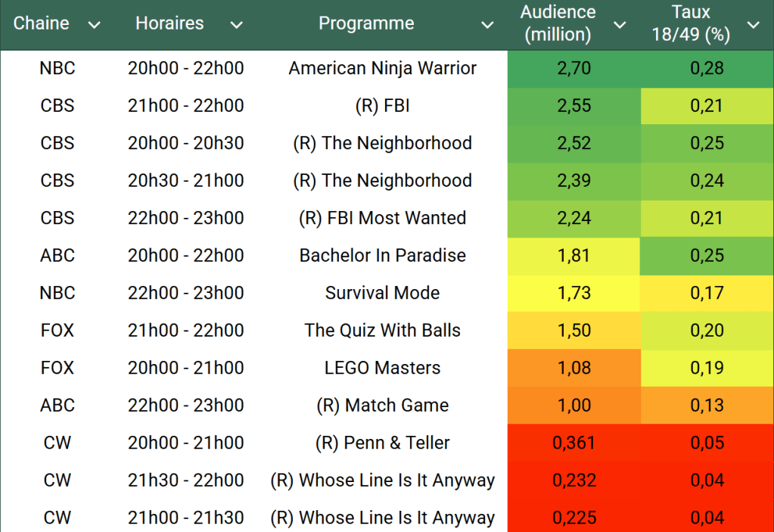Image resolution: width=774 pixels, height=532 pixels.
Task: Select the American Ninja Warrior cell
Action: (382, 68)
